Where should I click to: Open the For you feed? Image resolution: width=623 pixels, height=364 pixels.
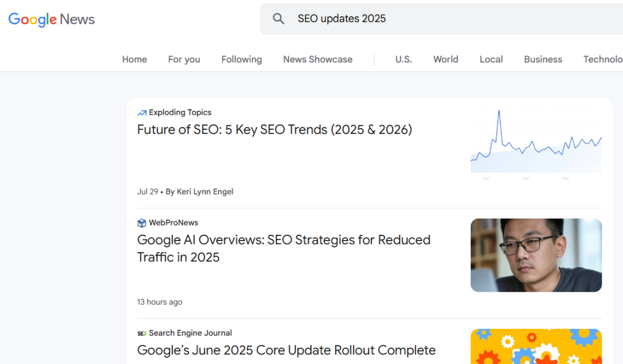pos(183,59)
